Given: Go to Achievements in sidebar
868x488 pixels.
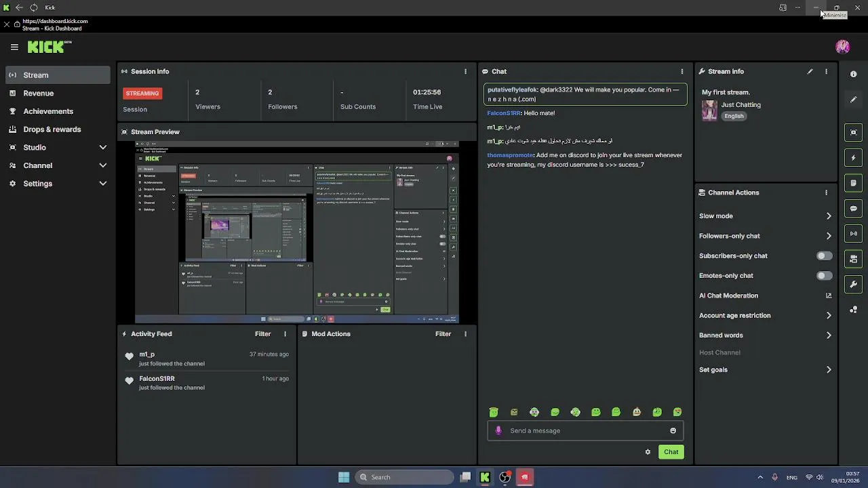Looking at the screenshot, I should (58, 111).
